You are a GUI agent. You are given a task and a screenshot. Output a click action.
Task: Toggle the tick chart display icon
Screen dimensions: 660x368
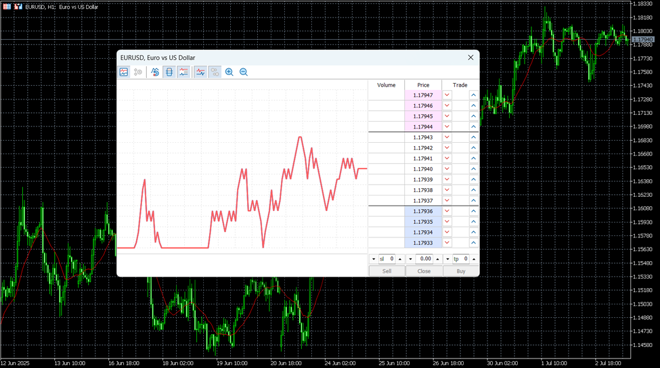[x=123, y=72]
